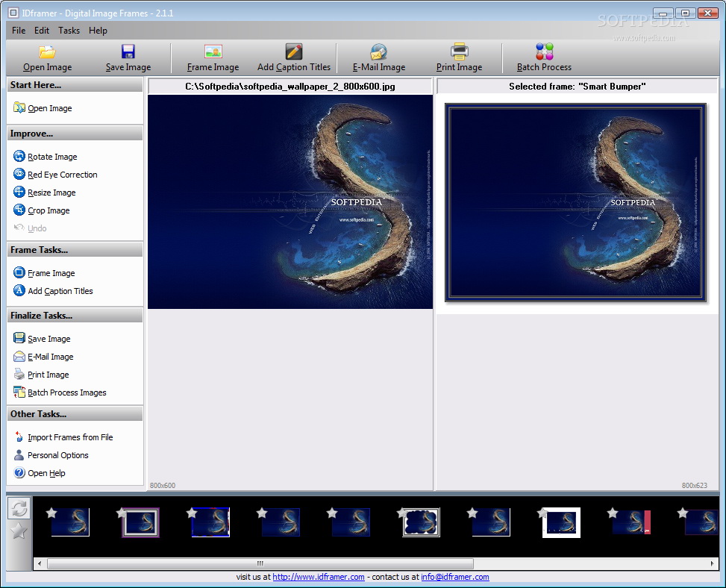Click E-Mail Image in the top toolbar
Viewport: 726px width, 588px height.
click(x=379, y=58)
